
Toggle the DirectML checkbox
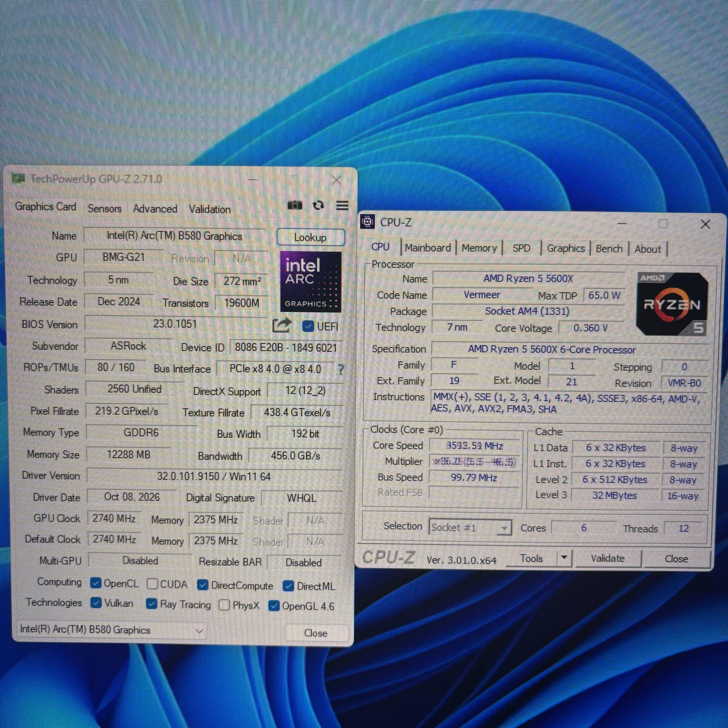tap(288, 586)
